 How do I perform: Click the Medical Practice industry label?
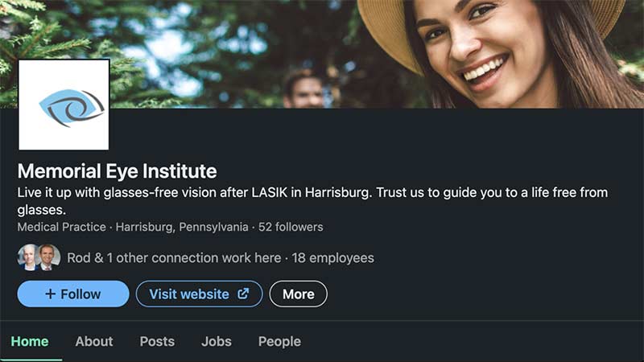[61, 227]
